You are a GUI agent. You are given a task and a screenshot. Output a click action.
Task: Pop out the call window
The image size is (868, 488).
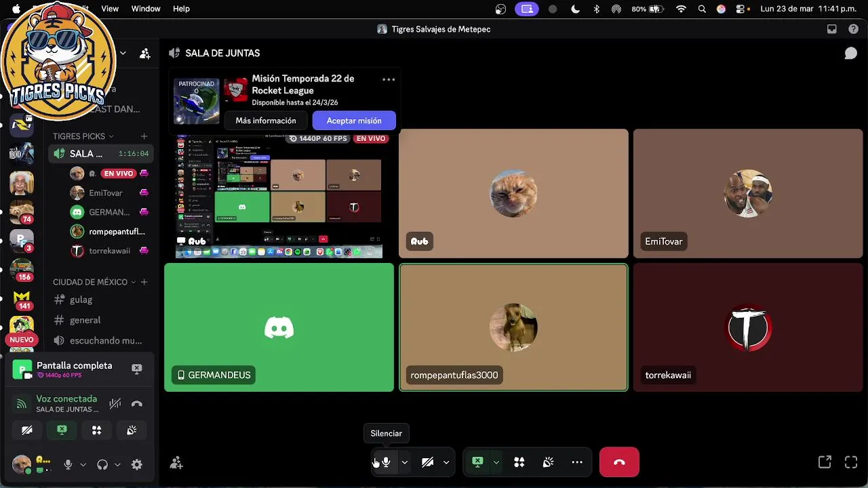(825, 462)
